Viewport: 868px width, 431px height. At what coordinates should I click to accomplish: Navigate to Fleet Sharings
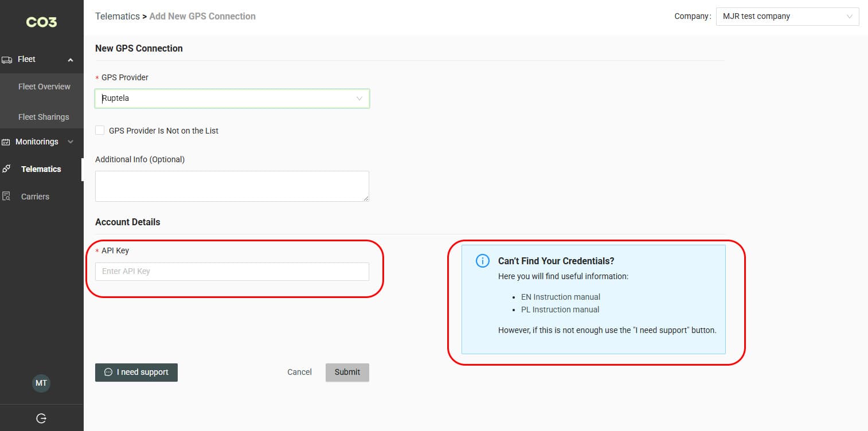tap(43, 116)
